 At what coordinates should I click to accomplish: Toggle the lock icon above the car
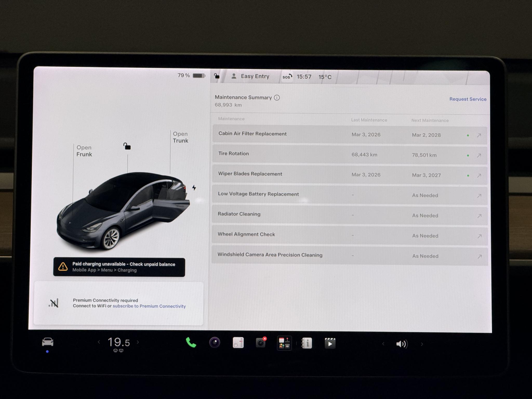pyautogui.click(x=127, y=146)
